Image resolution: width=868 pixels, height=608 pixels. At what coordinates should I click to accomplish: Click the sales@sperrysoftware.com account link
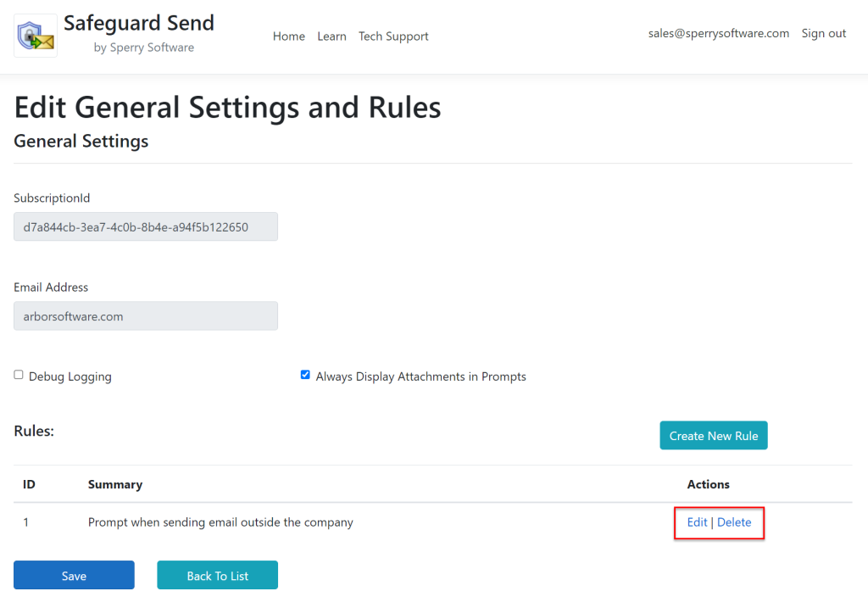tap(719, 34)
